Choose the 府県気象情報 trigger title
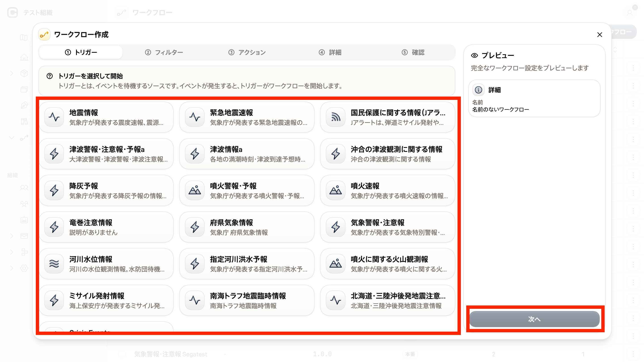Screen dimensions: 644x362 [231, 223]
